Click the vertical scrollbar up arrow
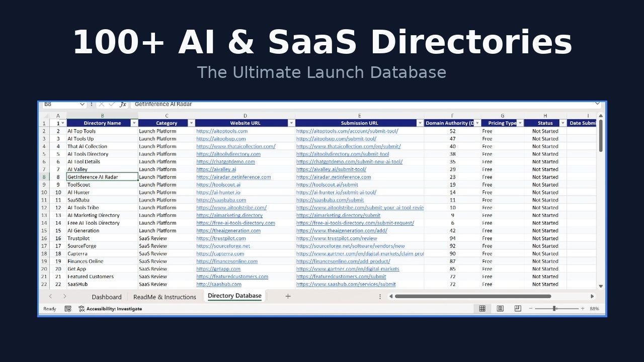The height and width of the screenshot is (362, 644). pyautogui.click(x=600, y=116)
